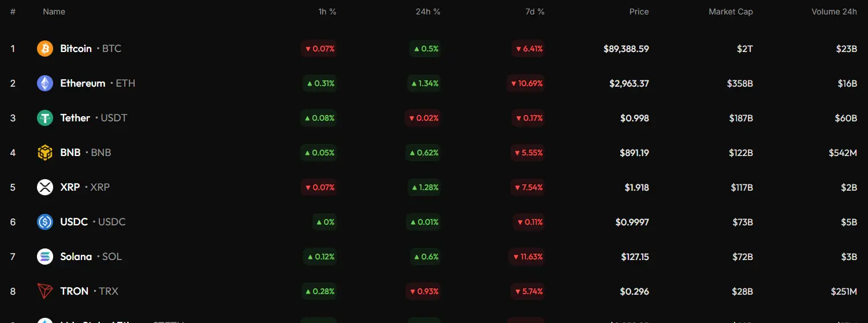Click the USDC blue logo icon
This screenshot has height=323, width=868.
(x=45, y=222)
